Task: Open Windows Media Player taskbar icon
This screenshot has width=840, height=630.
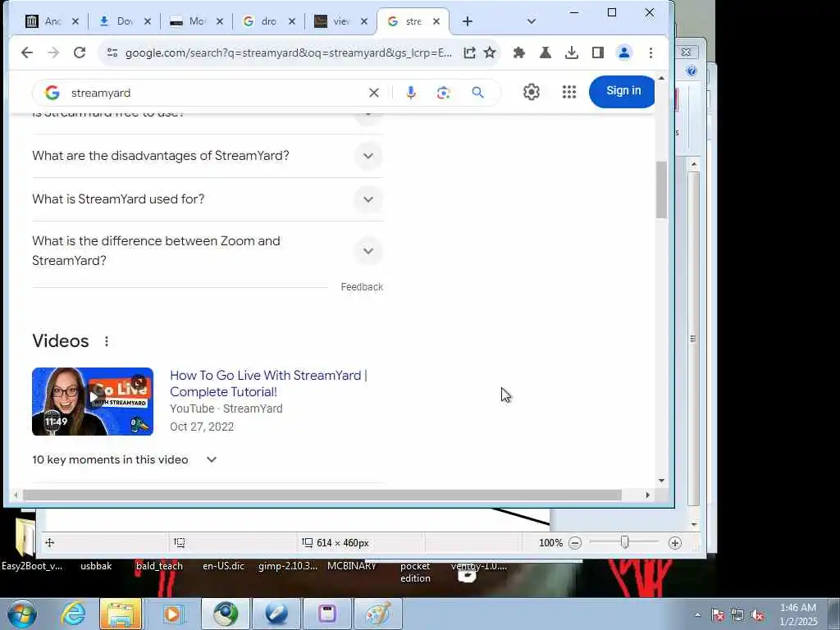Action: click(x=172, y=614)
